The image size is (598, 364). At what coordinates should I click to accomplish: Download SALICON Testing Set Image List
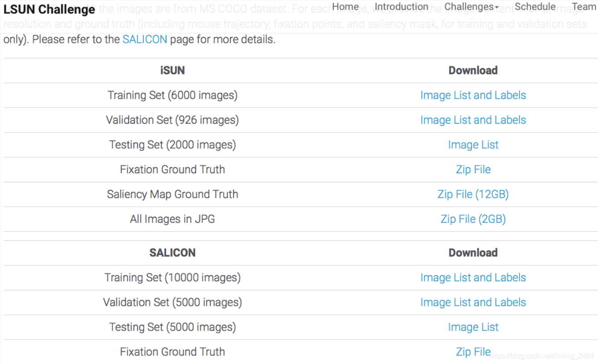pyautogui.click(x=473, y=327)
